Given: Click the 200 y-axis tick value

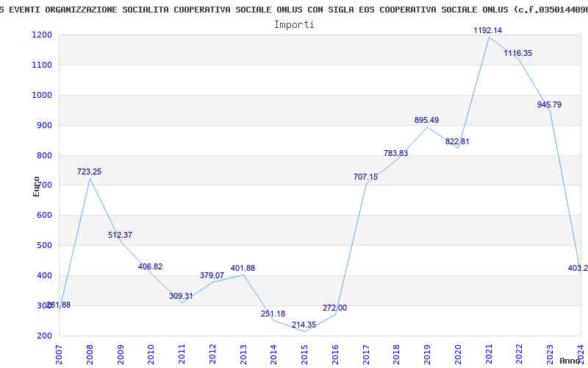Looking at the screenshot, I should (44, 336).
